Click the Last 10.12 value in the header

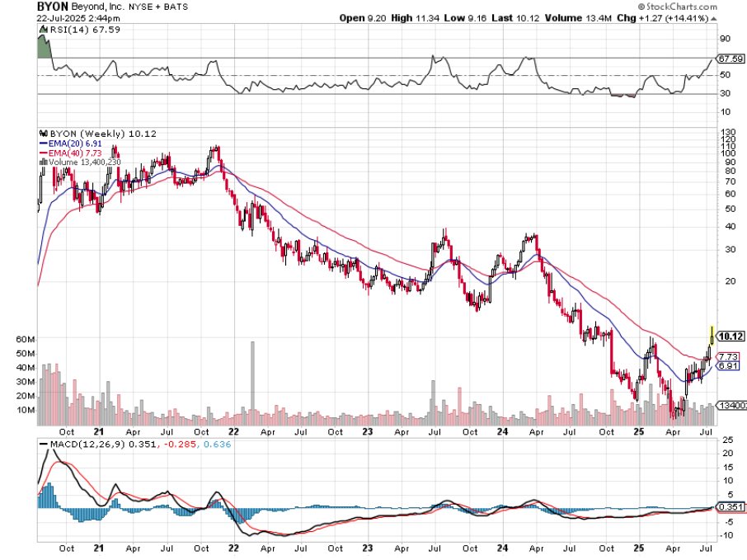(515, 18)
